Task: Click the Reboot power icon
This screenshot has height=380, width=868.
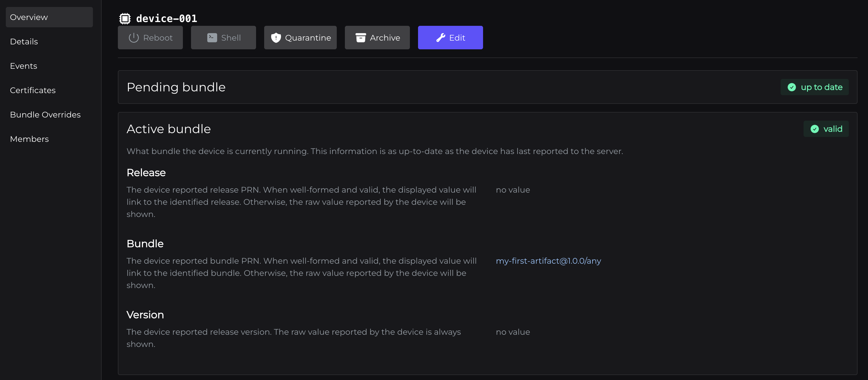Action: [134, 38]
